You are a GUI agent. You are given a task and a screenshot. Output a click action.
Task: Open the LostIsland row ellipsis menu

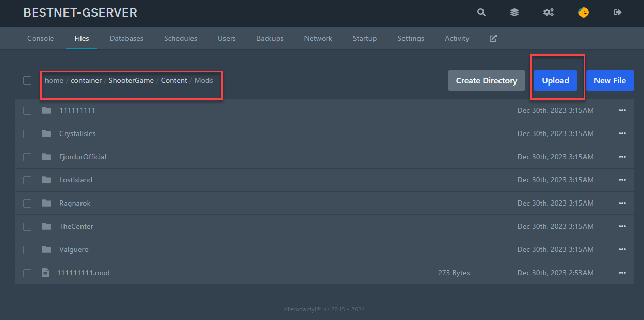click(622, 180)
